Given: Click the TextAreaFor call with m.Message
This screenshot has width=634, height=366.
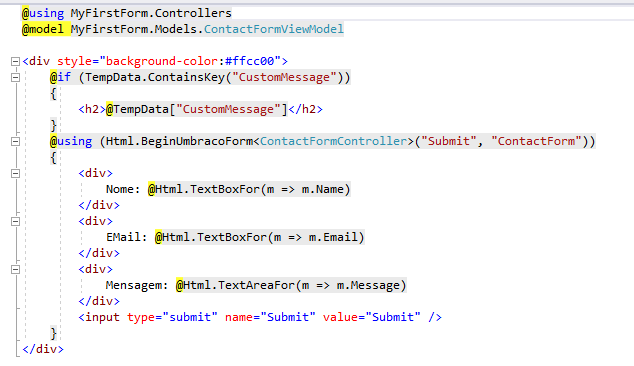Looking at the screenshot, I should click(x=291, y=285).
